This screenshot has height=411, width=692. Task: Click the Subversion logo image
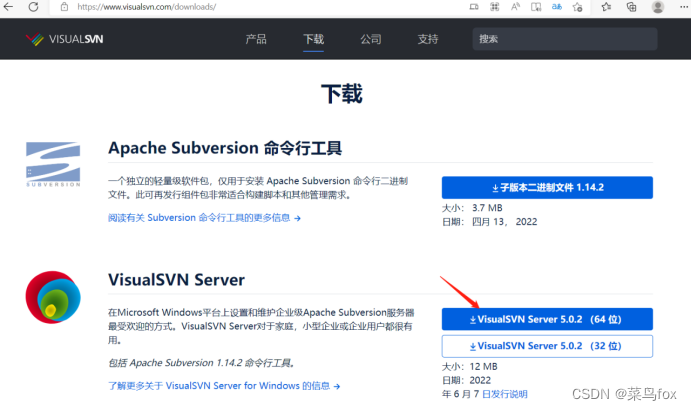(x=53, y=164)
